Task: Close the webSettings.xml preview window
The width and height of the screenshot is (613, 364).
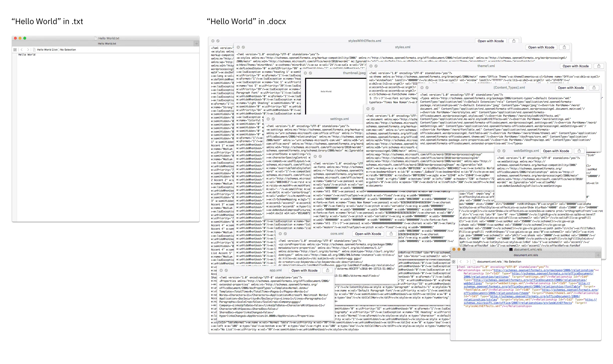Action: pos(499,151)
